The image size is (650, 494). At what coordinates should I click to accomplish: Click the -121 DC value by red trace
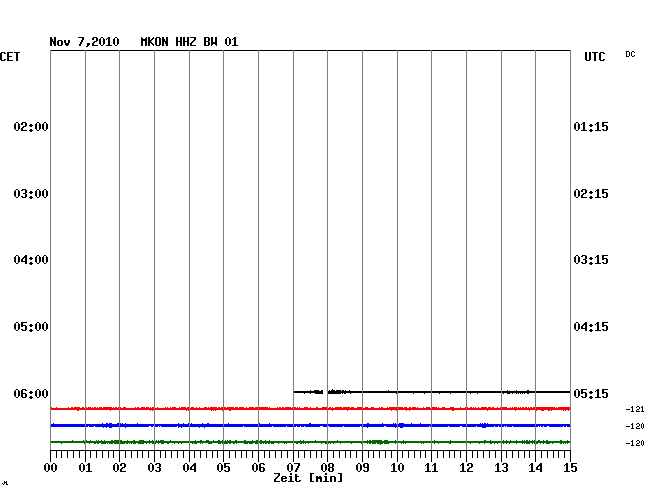(x=635, y=409)
